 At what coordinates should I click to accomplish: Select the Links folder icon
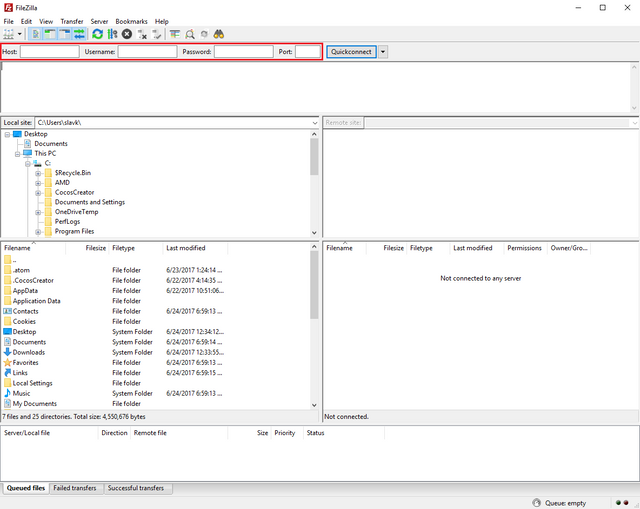pyautogui.click(x=7, y=373)
